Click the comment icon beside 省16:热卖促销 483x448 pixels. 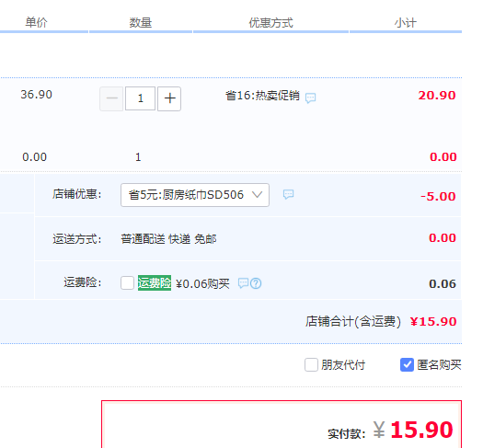(310, 98)
